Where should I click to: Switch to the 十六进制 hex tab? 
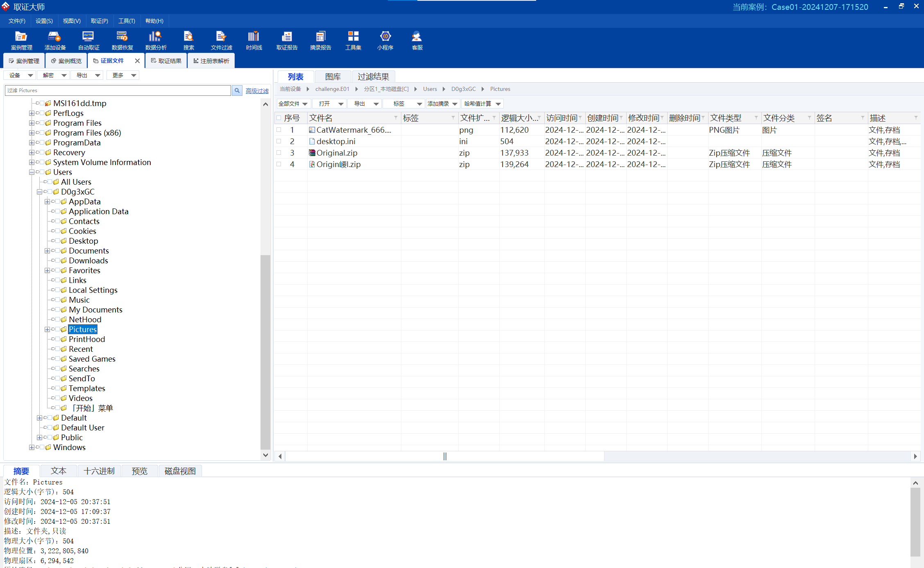click(99, 471)
